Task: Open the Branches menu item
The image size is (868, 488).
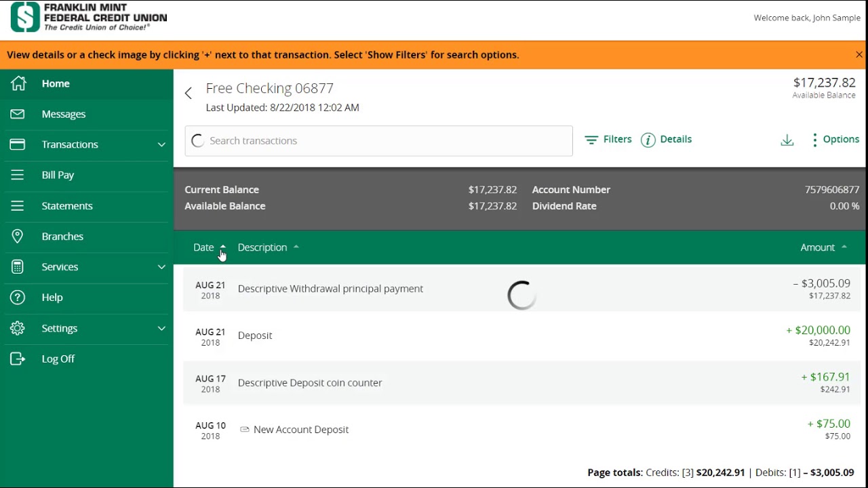Action: point(87,236)
